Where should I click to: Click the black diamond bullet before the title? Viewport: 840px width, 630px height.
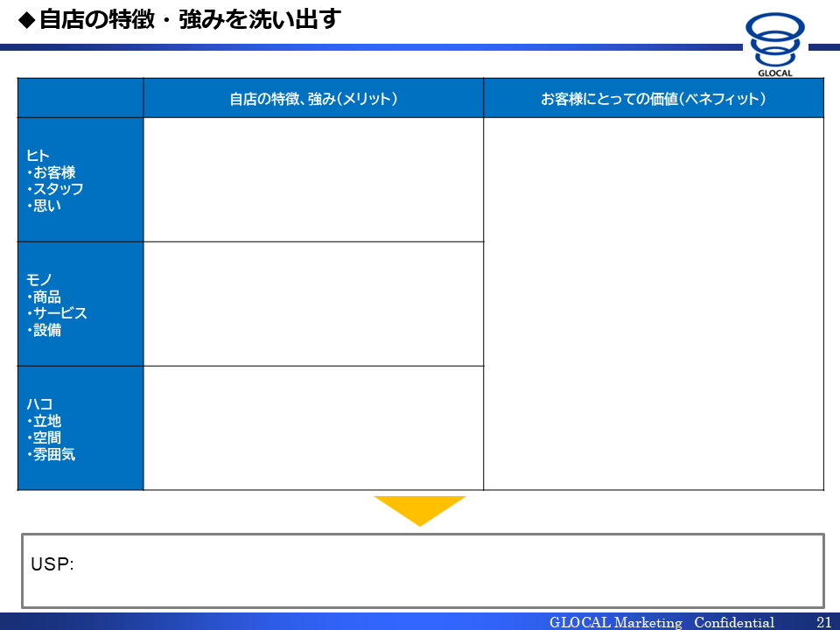[26, 19]
